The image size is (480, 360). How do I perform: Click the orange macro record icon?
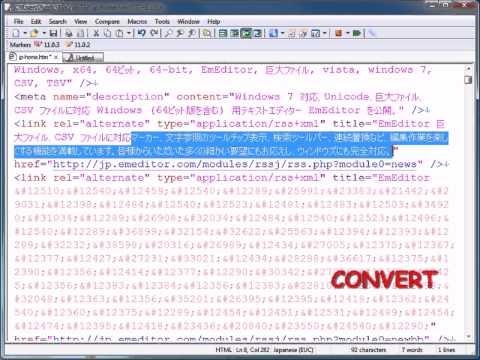[x=339, y=33]
